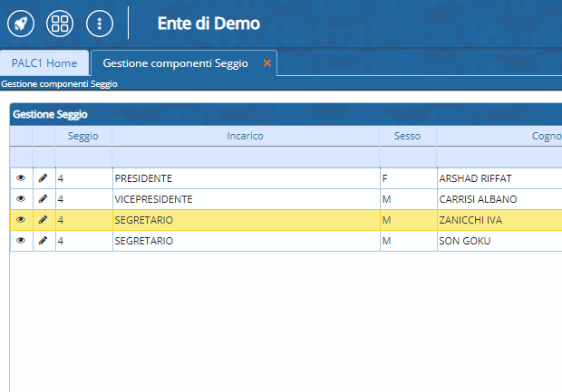Sort table by Seggio column header

pos(83,136)
